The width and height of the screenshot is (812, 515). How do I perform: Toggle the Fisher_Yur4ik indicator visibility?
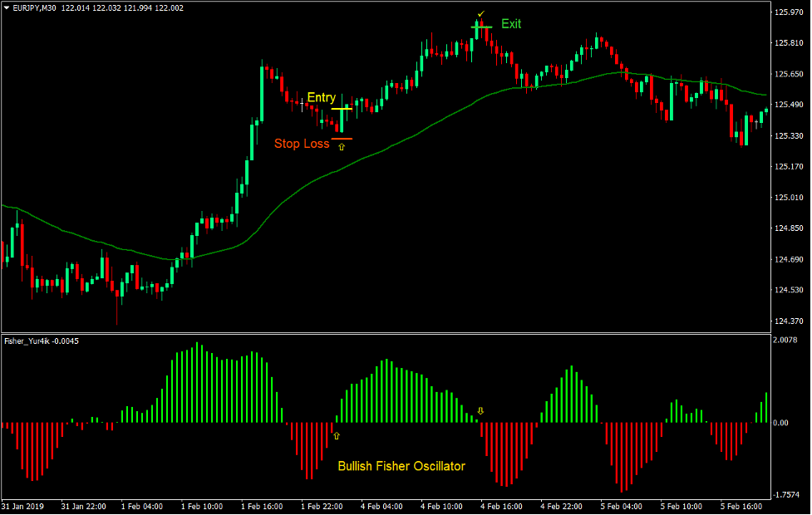tap(40, 340)
